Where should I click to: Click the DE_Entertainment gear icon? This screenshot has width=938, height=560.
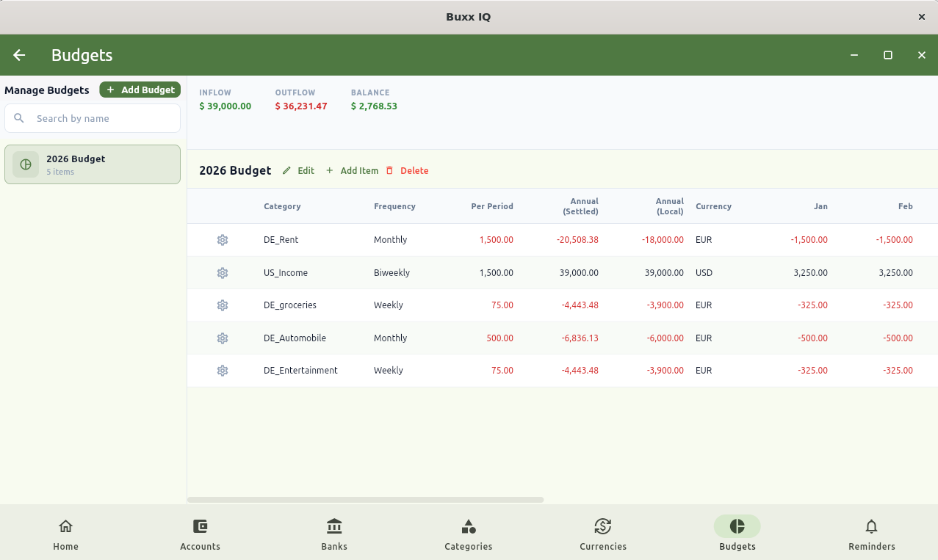click(x=223, y=371)
